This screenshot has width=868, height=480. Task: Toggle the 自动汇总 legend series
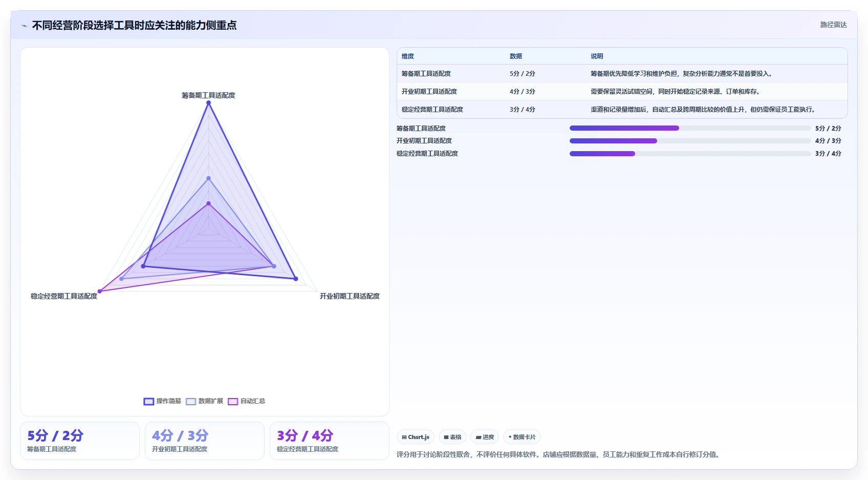(x=247, y=401)
